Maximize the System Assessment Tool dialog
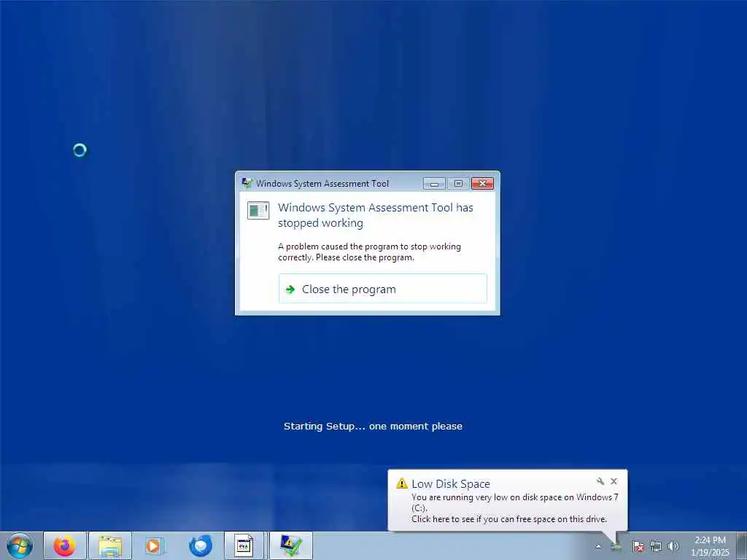The height and width of the screenshot is (560, 747). [458, 183]
